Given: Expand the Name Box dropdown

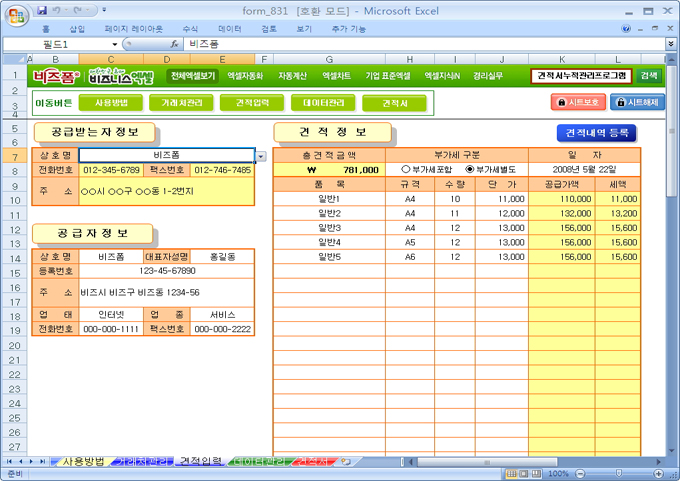Looking at the screenshot, I should click(x=115, y=45).
